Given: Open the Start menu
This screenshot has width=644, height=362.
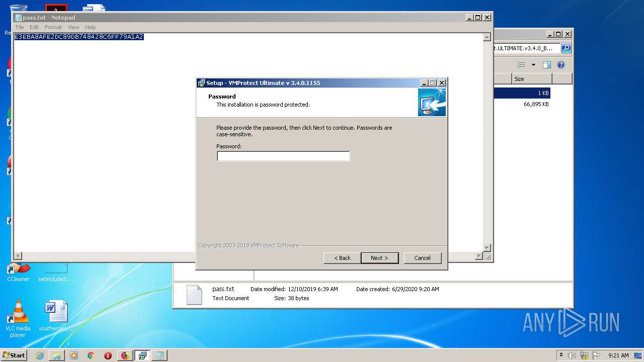Looking at the screenshot, I should (x=14, y=355).
